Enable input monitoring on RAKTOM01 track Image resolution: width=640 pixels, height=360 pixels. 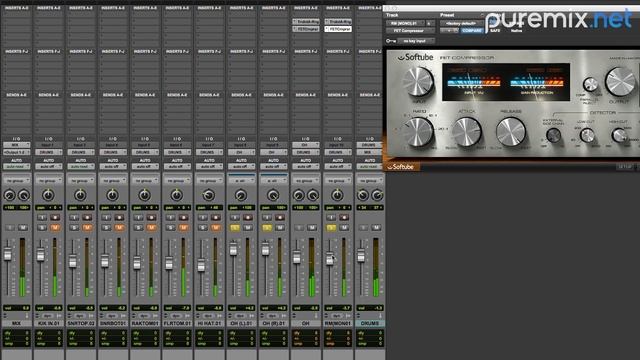pyautogui.click(x=138, y=218)
